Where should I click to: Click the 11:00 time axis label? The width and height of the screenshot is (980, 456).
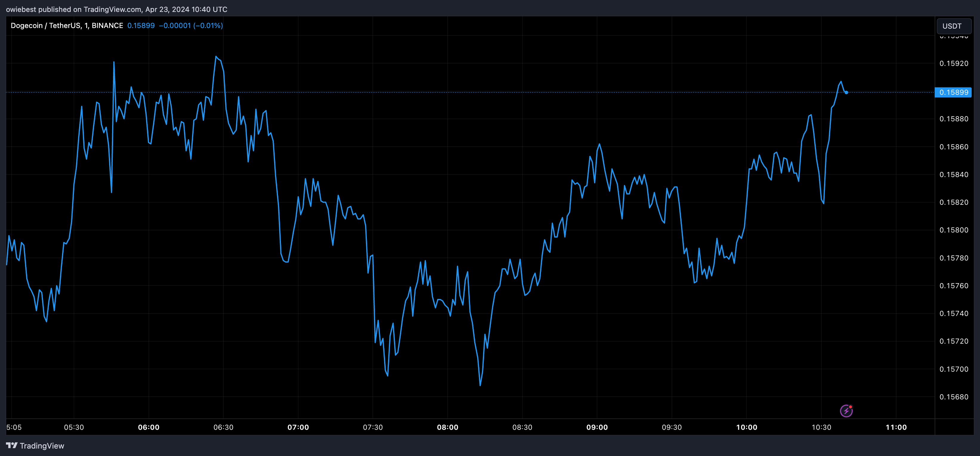coord(896,427)
